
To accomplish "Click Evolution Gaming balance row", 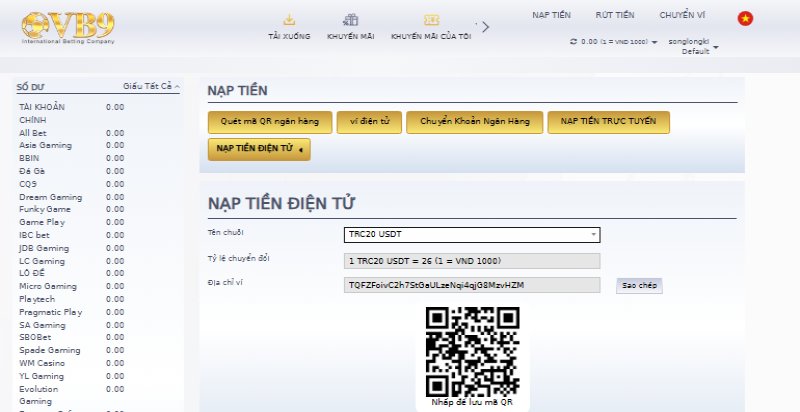I will tap(71, 395).
